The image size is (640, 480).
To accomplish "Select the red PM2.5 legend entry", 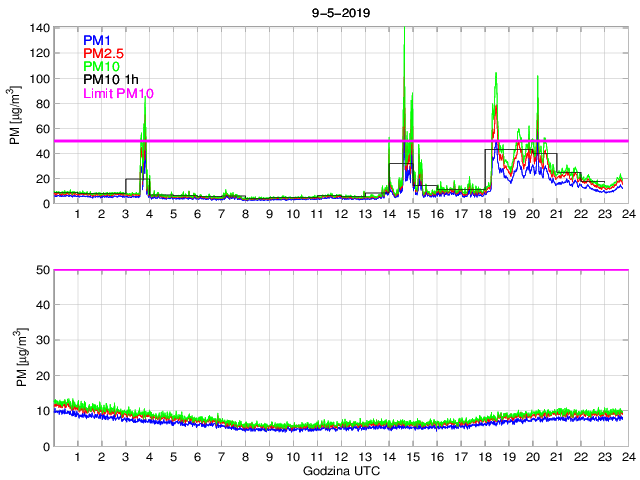I will (x=104, y=53).
